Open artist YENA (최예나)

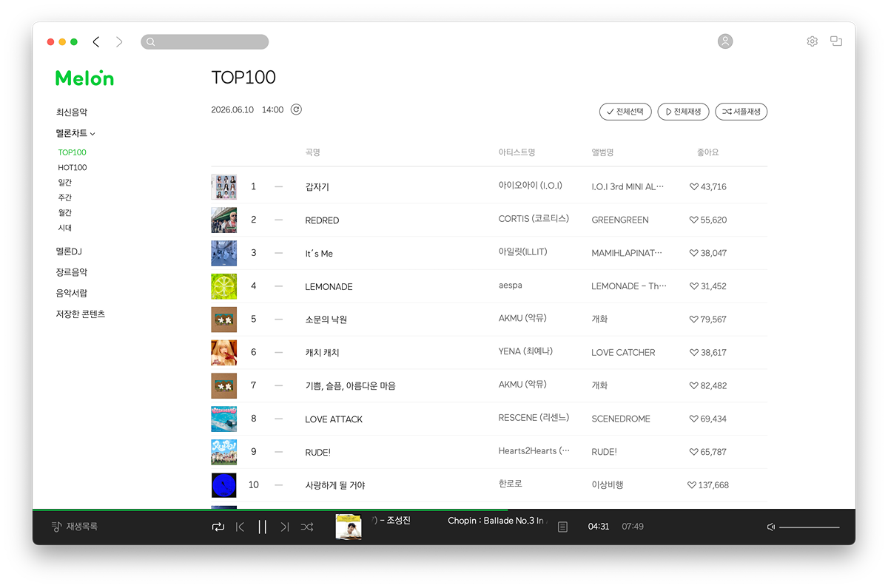525,351
